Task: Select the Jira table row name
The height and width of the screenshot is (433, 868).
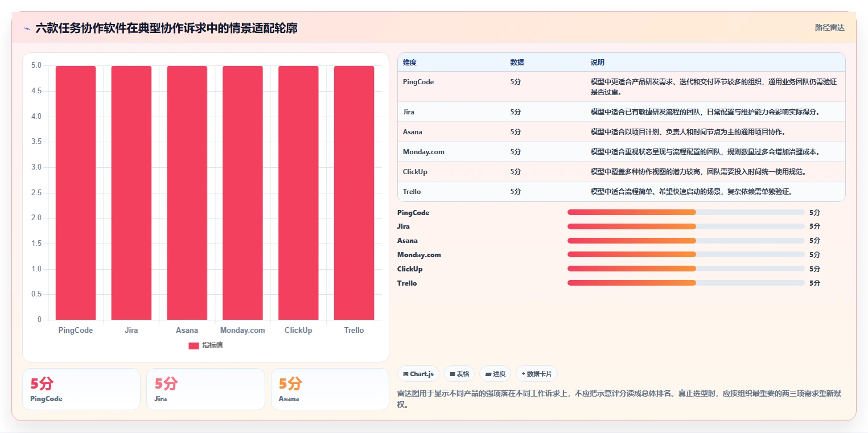Action: [x=409, y=112]
